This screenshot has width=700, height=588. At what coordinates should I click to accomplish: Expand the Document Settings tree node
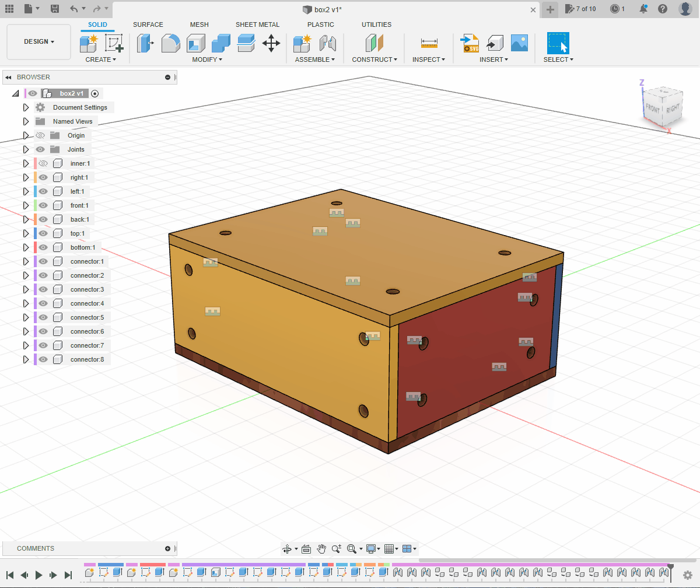coord(26,107)
